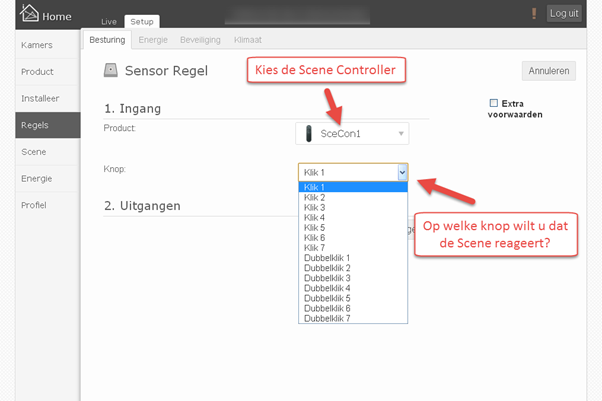The width and height of the screenshot is (602, 401).
Task: Click the Log uit button
Action: (x=564, y=13)
